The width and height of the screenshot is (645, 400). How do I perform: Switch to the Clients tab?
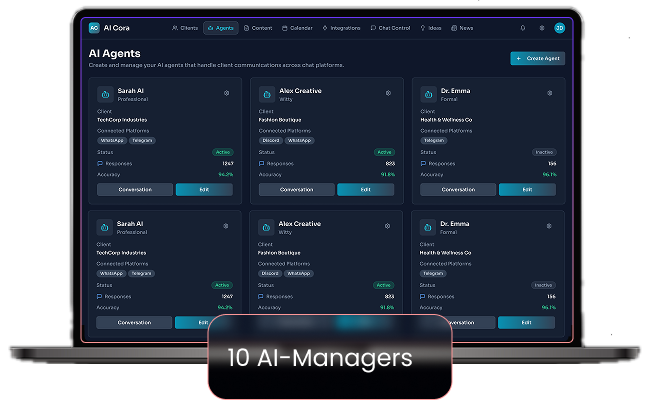coord(185,28)
